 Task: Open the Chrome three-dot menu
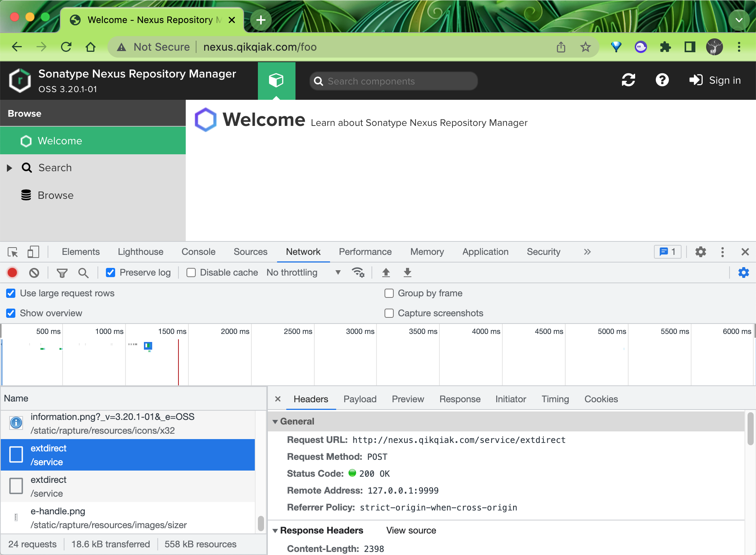(x=739, y=47)
